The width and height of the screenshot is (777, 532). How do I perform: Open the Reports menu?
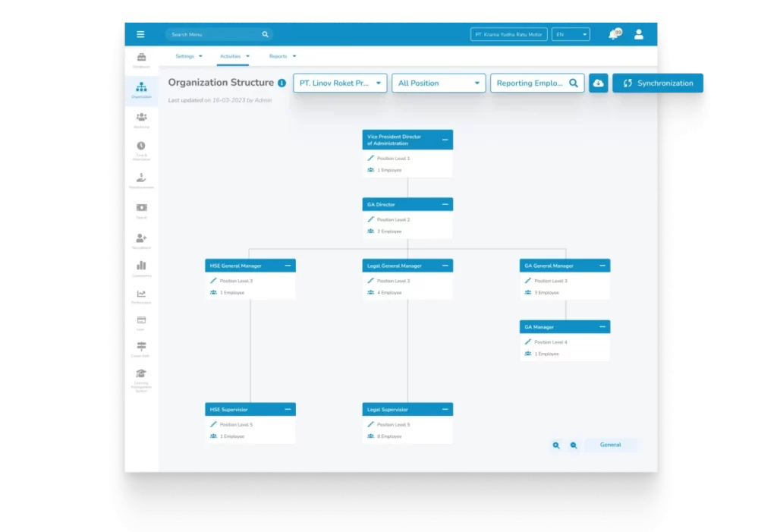pyautogui.click(x=282, y=56)
